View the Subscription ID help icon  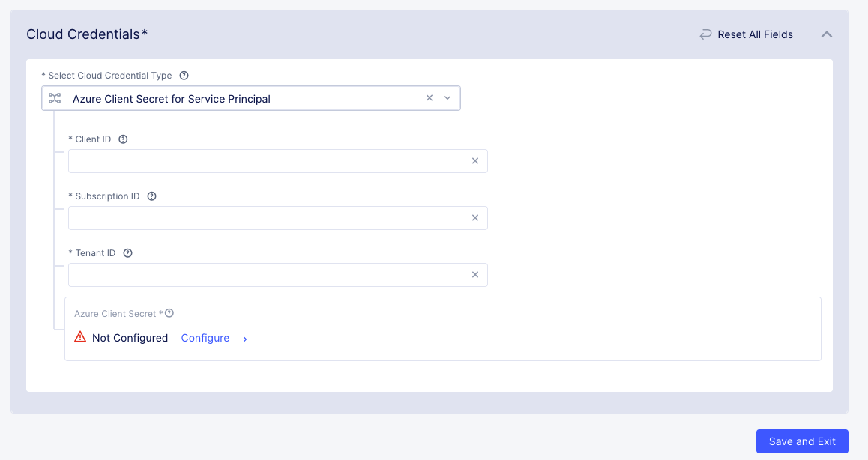(151, 196)
